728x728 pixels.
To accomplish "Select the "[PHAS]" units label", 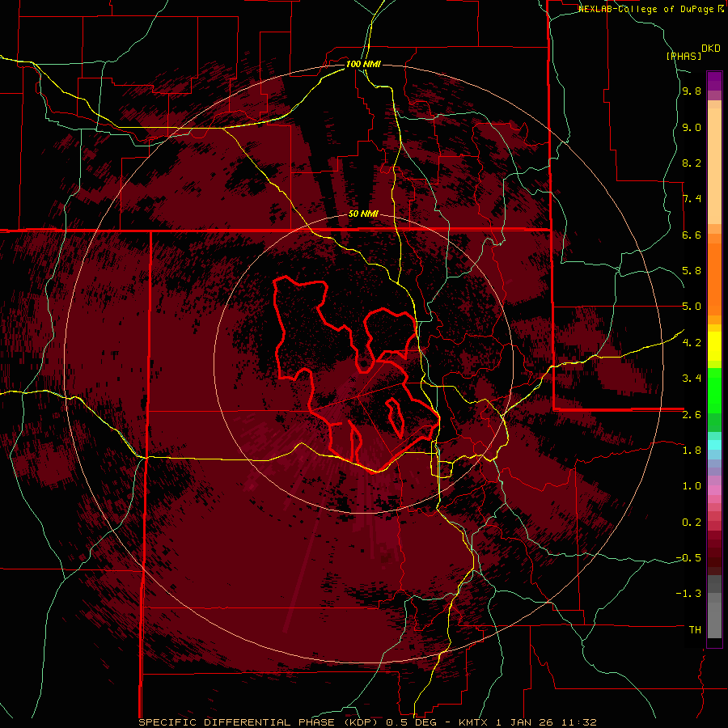I will coord(684,56).
